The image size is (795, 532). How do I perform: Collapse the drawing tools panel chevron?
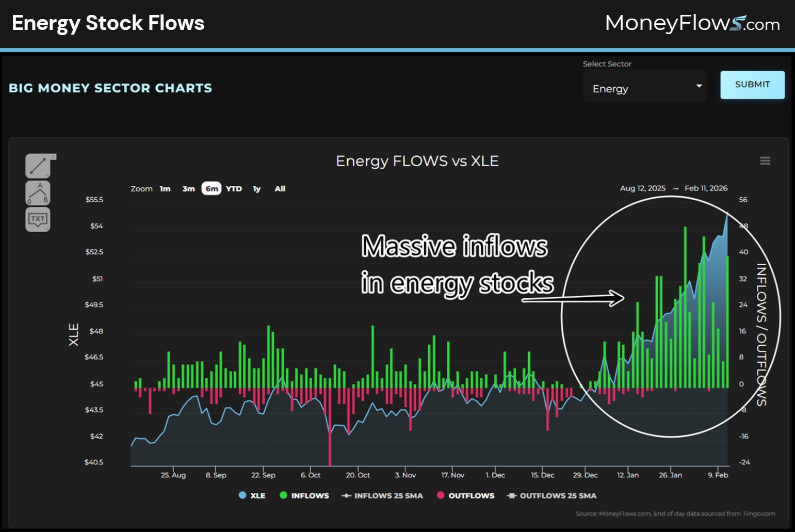53,156
